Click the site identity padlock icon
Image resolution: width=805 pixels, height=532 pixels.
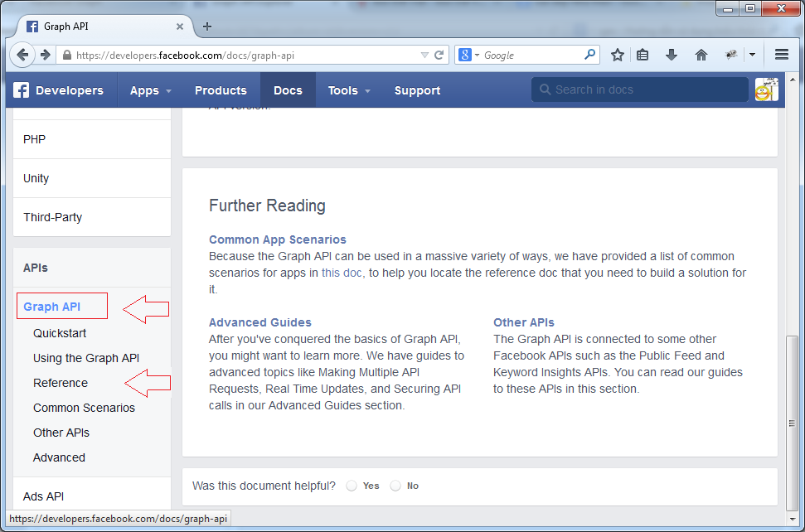click(x=67, y=56)
